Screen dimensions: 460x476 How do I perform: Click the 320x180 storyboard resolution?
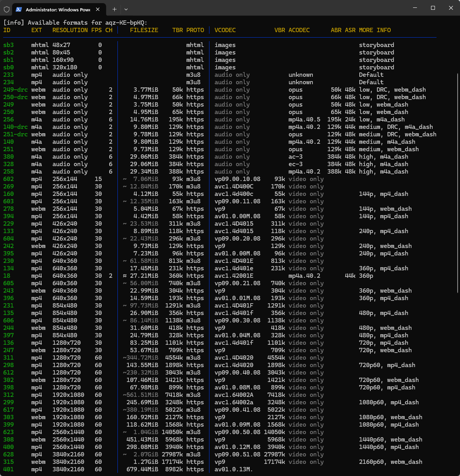pyautogui.click(x=65, y=67)
